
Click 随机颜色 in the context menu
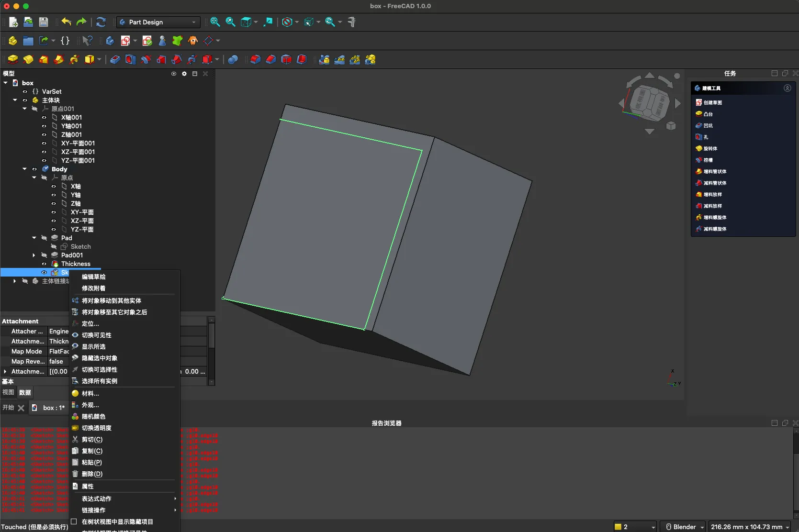[x=93, y=416]
